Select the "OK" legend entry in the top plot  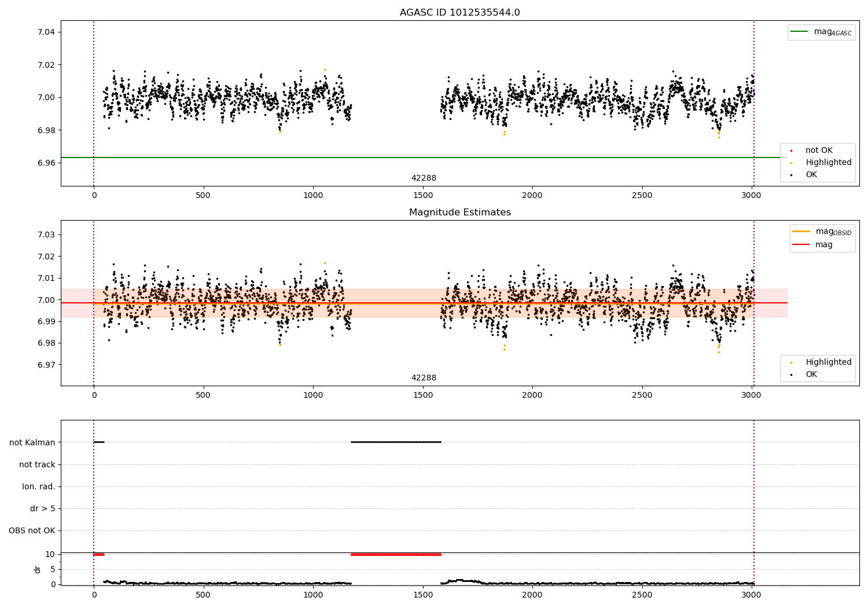coord(811,175)
